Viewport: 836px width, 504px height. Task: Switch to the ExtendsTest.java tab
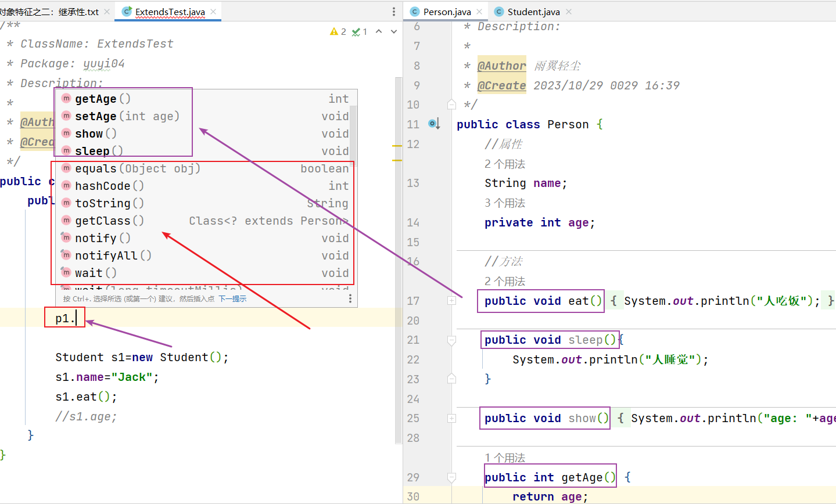pos(168,12)
